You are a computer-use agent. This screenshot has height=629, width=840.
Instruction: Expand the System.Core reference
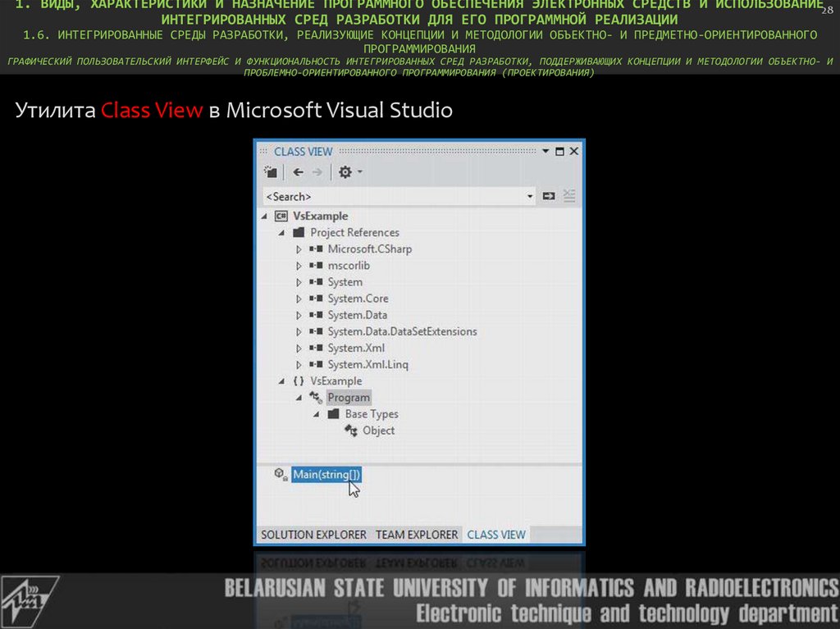(x=299, y=299)
